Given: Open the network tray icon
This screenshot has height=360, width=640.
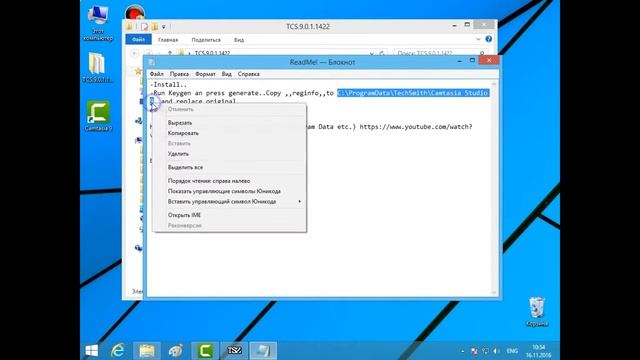Looking at the screenshot, I should pyautogui.click(x=485, y=351).
